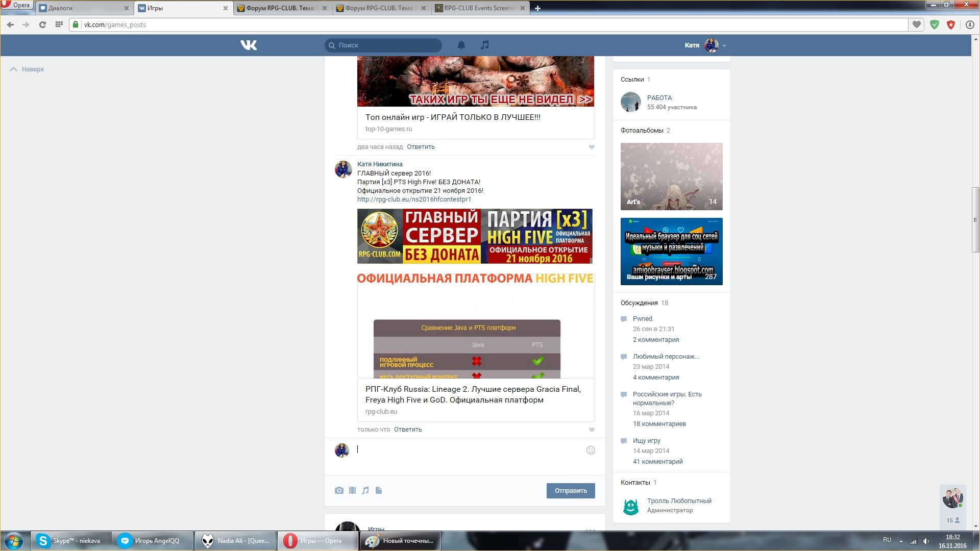Click the page vertical scrollbar thumb
980x551 pixels.
975,219
